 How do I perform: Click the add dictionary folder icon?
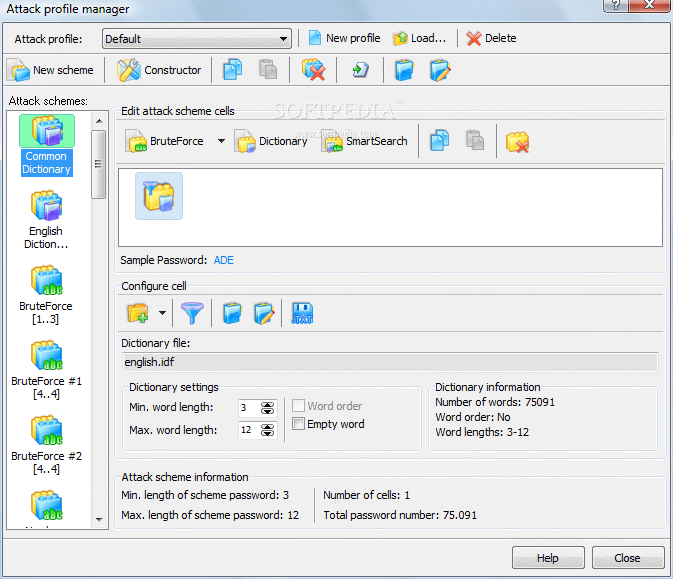pyautogui.click(x=138, y=313)
